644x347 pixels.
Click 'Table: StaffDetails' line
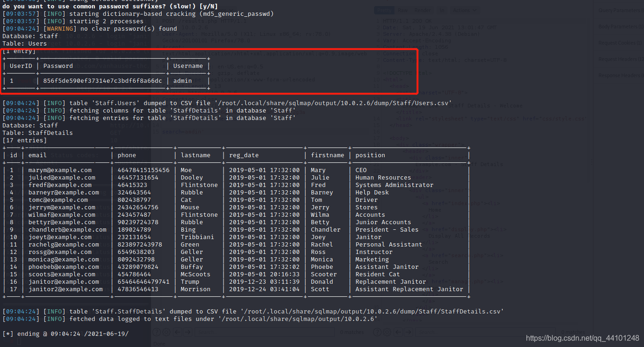pos(38,133)
